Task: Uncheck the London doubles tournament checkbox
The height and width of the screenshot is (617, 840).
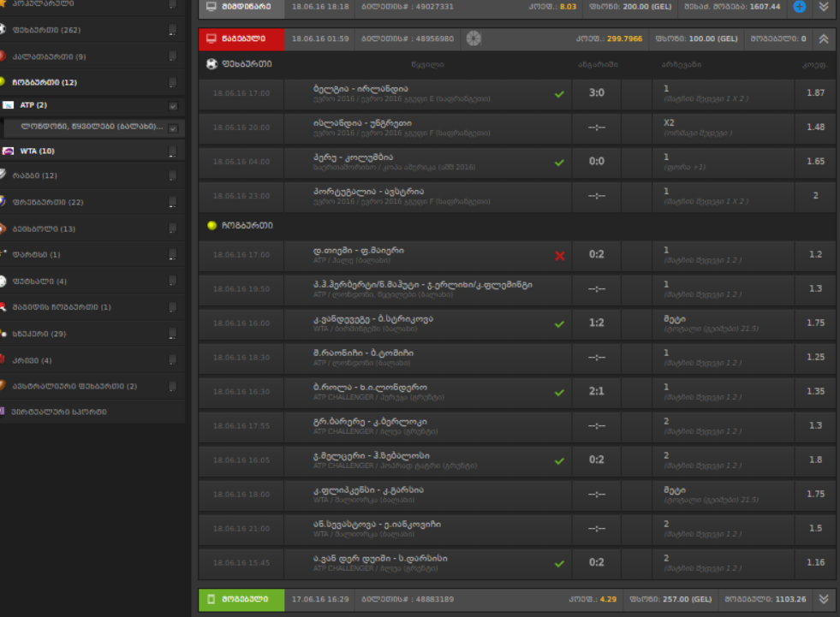Action: (x=173, y=128)
